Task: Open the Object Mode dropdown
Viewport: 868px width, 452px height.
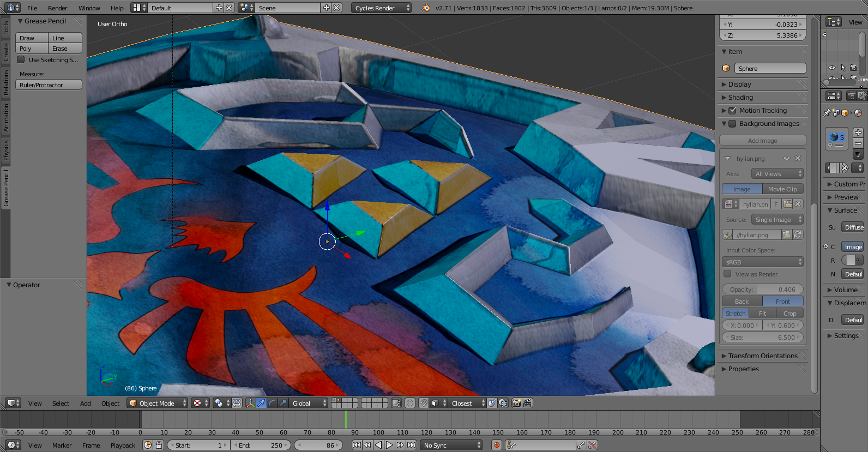Action: [x=157, y=403]
